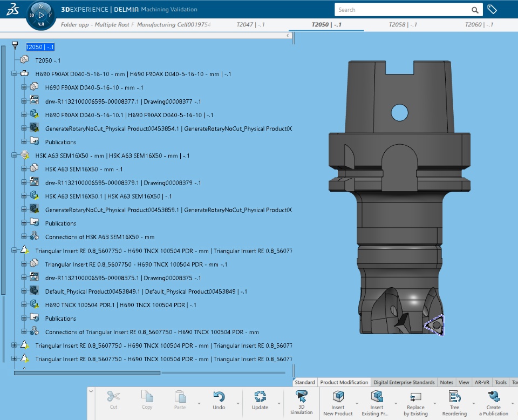518x420 pixels.
Task: Select the Standard toolbar tab
Action: point(304,382)
